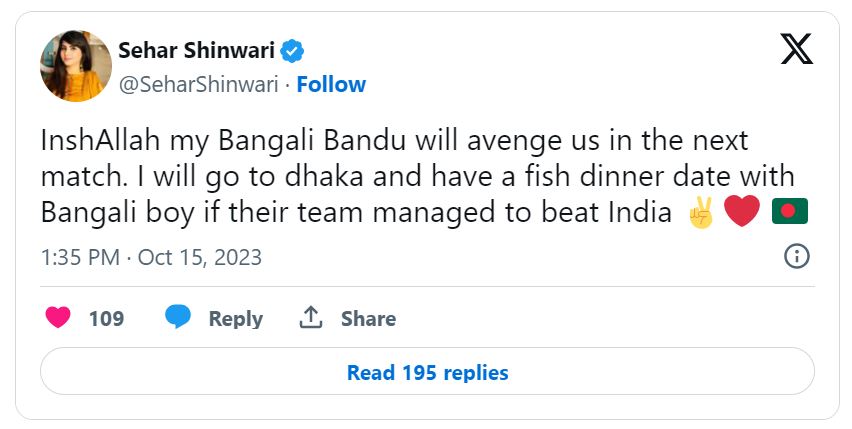Click the 109 likes count
This screenshot has width=852, height=429.
tap(107, 318)
